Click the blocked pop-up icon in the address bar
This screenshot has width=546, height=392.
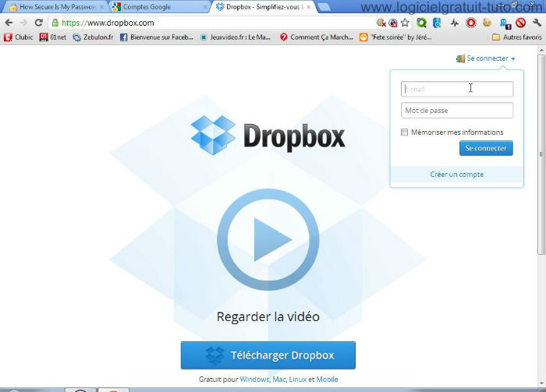[x=393, y=23]
